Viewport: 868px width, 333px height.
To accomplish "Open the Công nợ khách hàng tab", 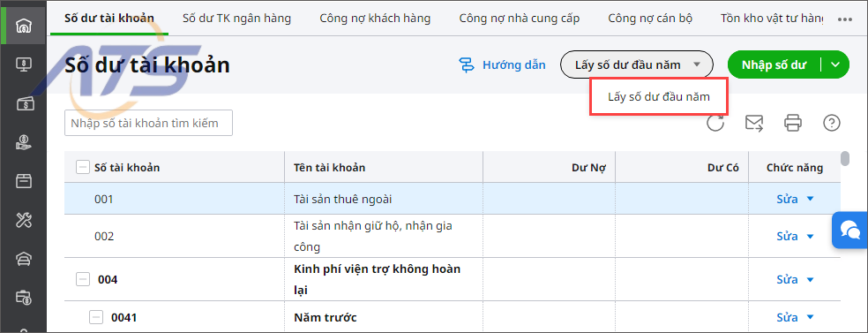I will pyautogui.click(x=375, y=19).
